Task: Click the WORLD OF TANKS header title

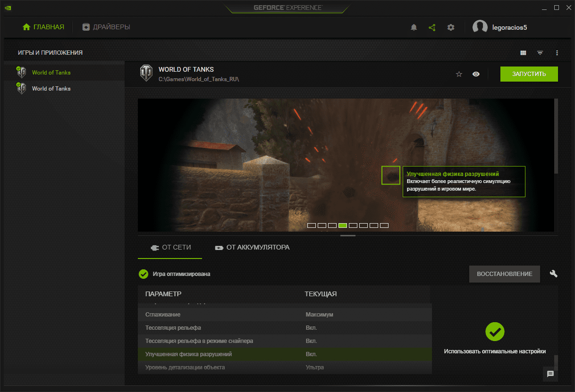Action: pos(186,69)
